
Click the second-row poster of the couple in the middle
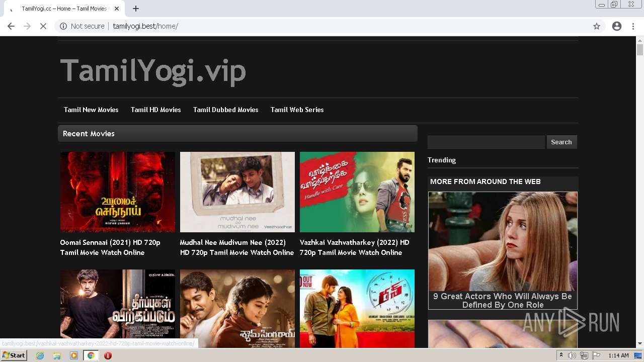pyautogui.click(x=237, y=309)
